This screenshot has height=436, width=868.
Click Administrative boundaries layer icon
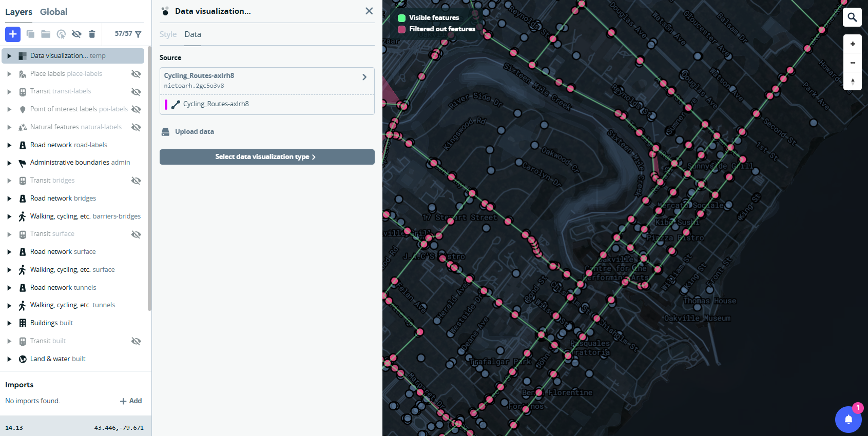(x=23, y=163)
